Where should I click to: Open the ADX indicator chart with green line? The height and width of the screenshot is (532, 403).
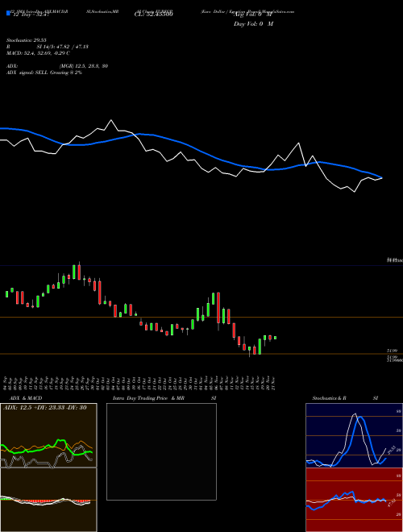pyautogui.click(x=48, y=435)
